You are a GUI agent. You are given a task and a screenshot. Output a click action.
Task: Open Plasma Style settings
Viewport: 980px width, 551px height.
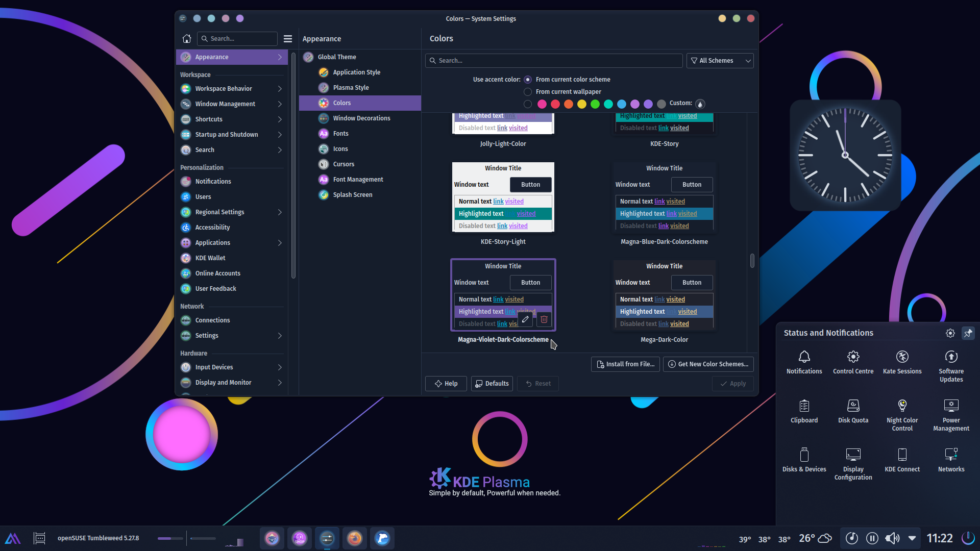click(360, 88)
